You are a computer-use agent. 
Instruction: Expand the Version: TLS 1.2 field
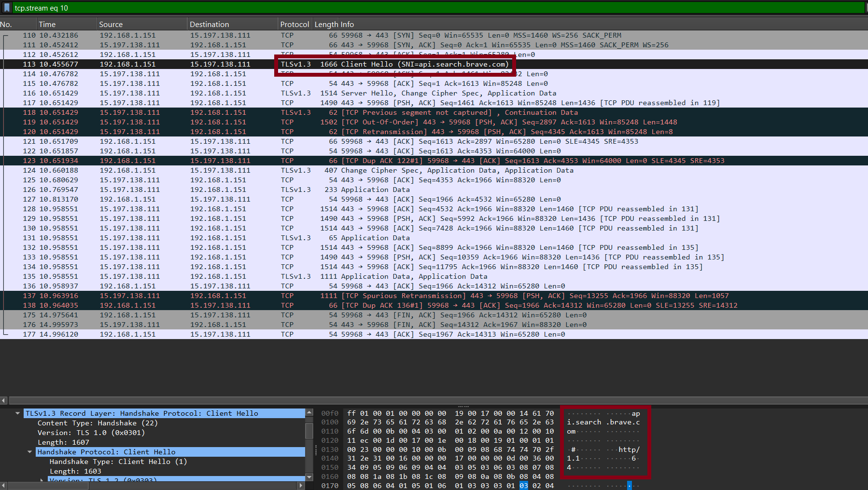pos(42,479)
